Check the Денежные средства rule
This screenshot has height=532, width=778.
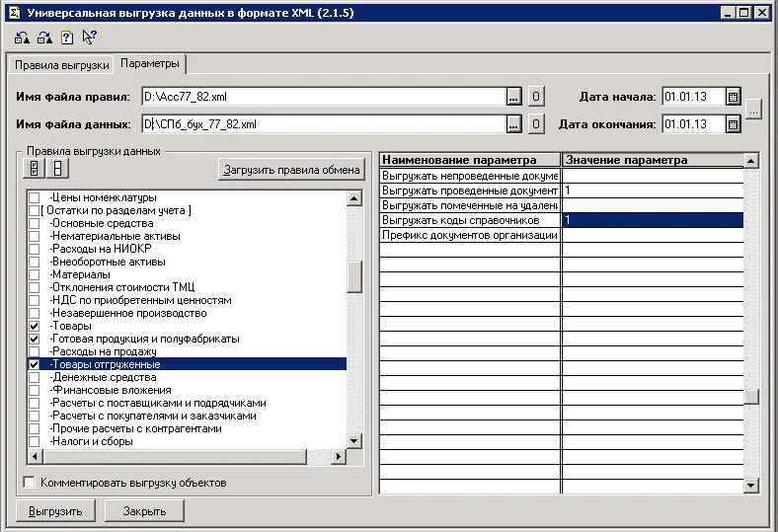coord(34,377)
